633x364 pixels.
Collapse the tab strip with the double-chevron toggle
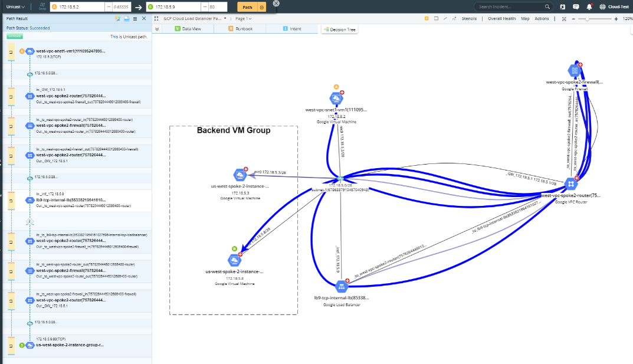tap(158, 28)
